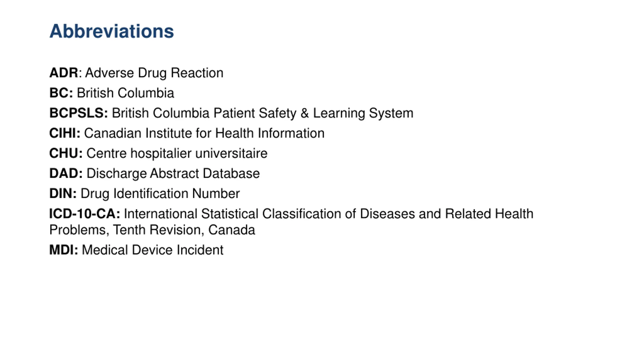Click the British Columbia definition text

click(125, 93)
